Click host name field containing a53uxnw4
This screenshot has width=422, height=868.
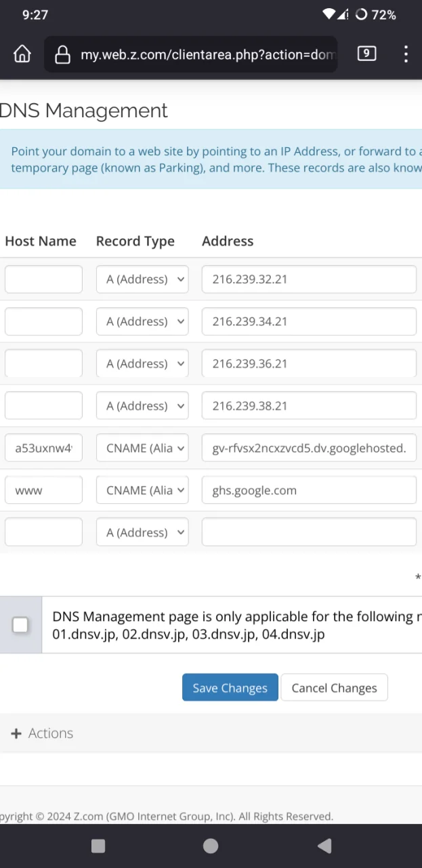[x=43, y=448]
